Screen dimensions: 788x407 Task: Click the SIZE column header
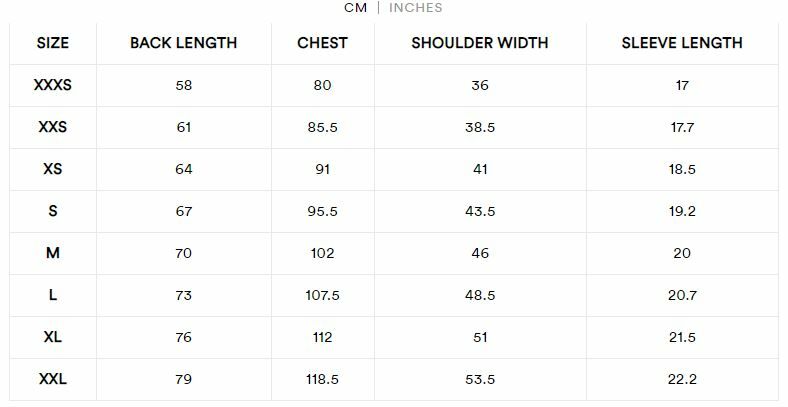[53, 43]
